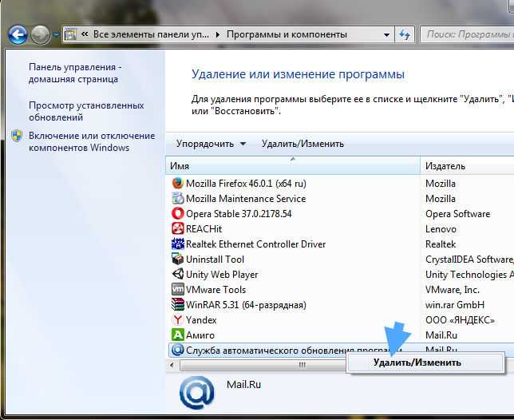Screen dimensions: 514x420
Task: Click the Unity Web Player icon
Action: click(x=178, y=274)
